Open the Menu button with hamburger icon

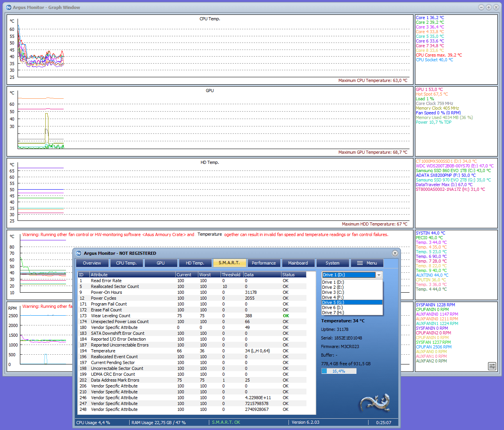[367, 263]
